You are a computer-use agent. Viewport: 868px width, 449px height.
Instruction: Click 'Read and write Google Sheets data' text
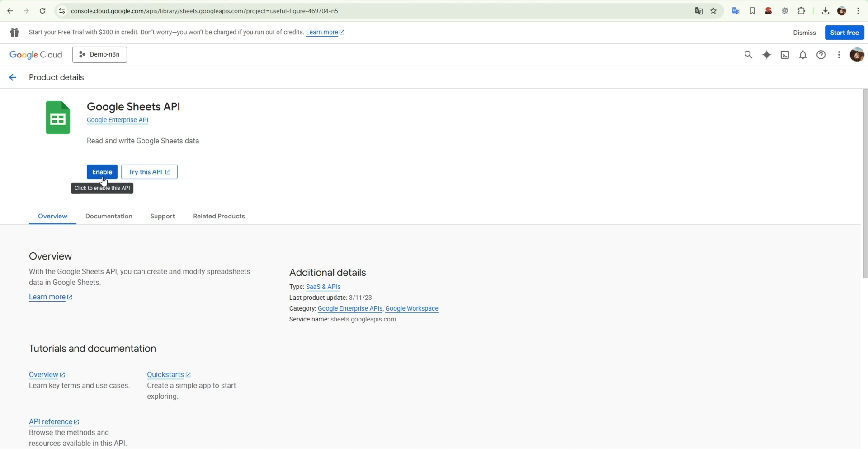[x=143, y=141]
